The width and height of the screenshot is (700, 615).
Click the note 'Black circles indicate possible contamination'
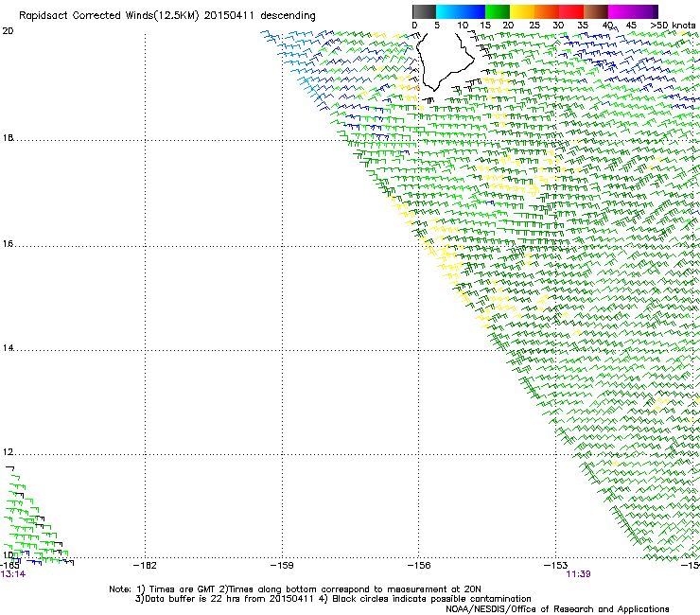431,599
